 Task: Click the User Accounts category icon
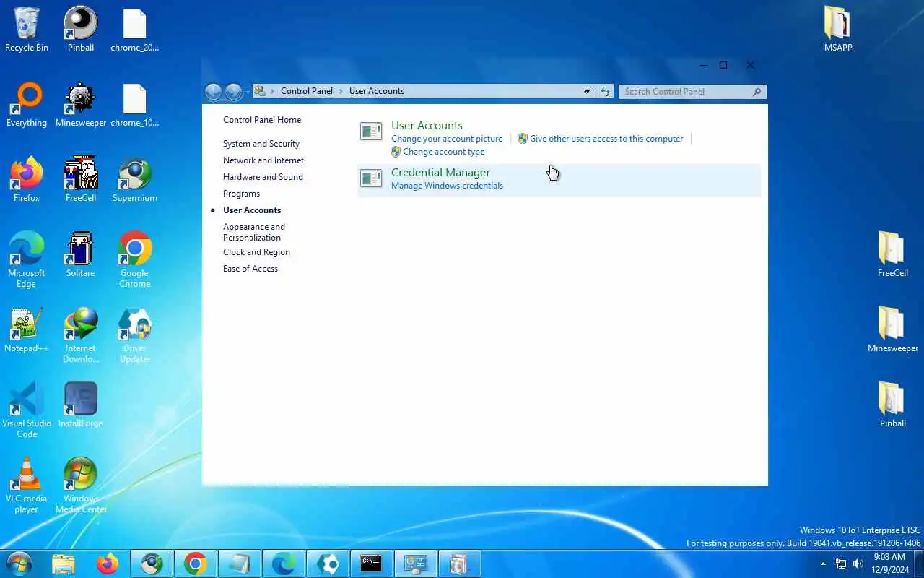[x=371, y=131]
